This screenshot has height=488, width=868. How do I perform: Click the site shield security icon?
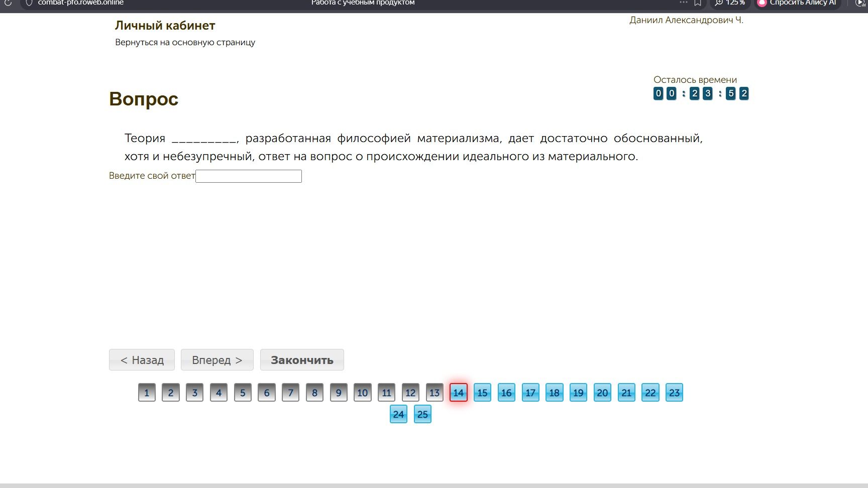coord(29,3)
